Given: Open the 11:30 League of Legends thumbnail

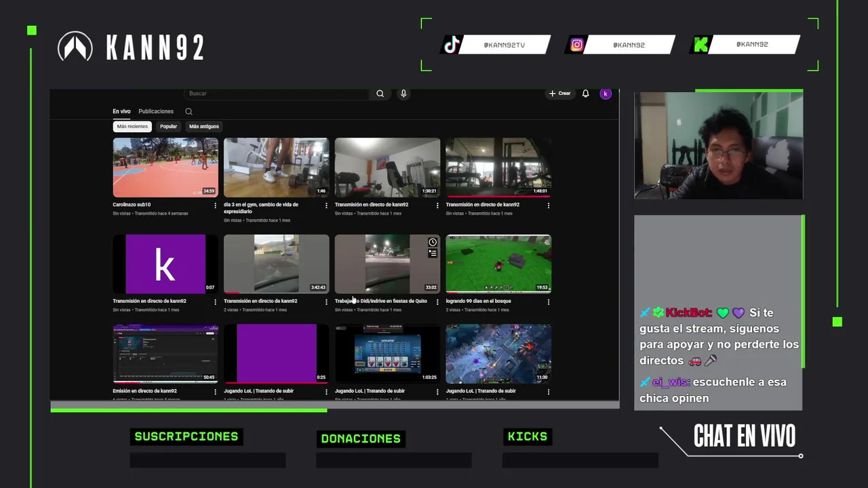Looking at the screenshot, I should coord(498,354).
